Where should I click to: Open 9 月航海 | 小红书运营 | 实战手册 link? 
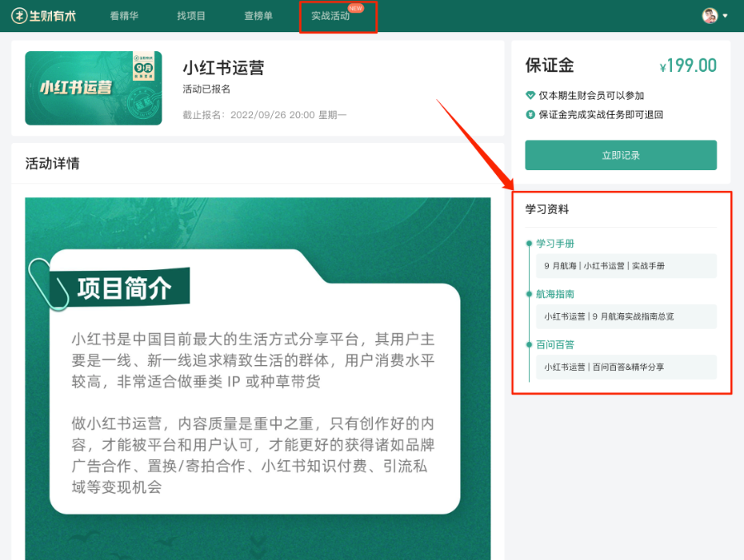pos(627,265)
